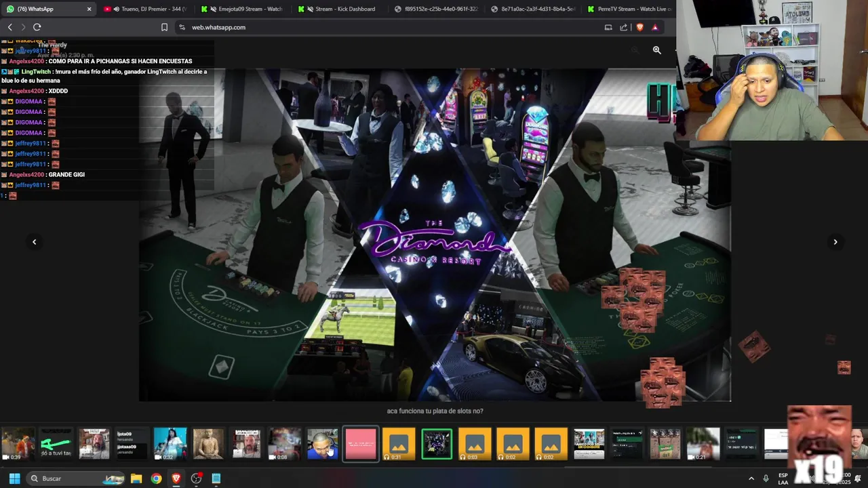Open the 0:31 audio thumbnail

point(399,444)
